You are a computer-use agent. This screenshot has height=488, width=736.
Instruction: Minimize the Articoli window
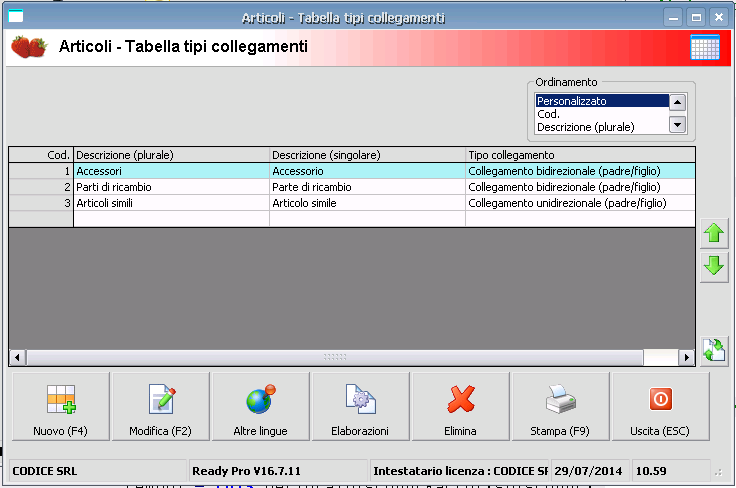(x=674, y=18)
